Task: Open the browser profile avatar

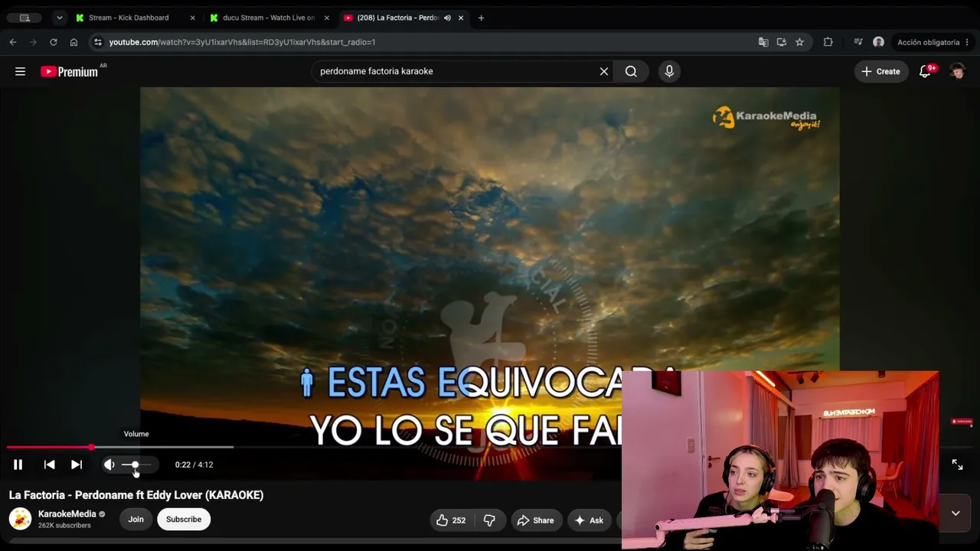Action: [x=878, y=42]
